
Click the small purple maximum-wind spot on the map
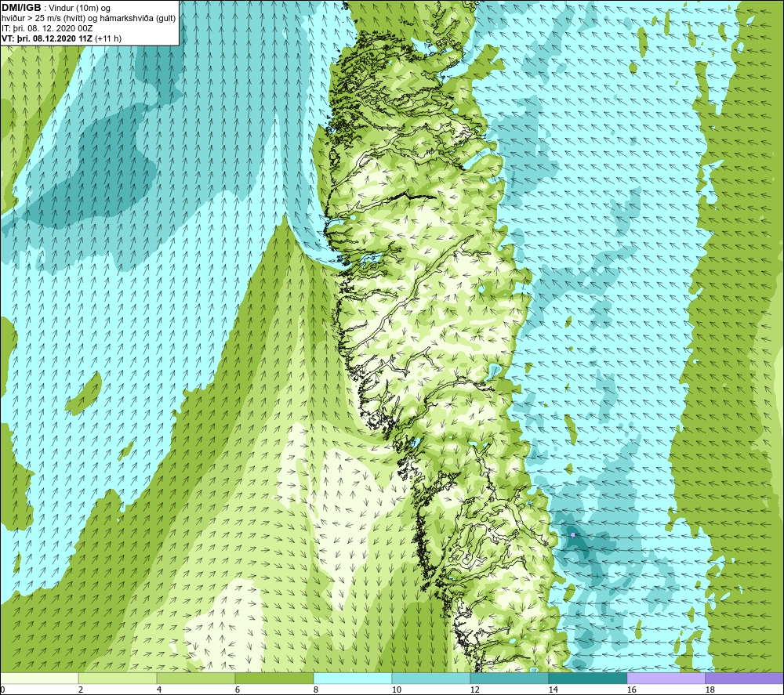(x=573, y=534)
